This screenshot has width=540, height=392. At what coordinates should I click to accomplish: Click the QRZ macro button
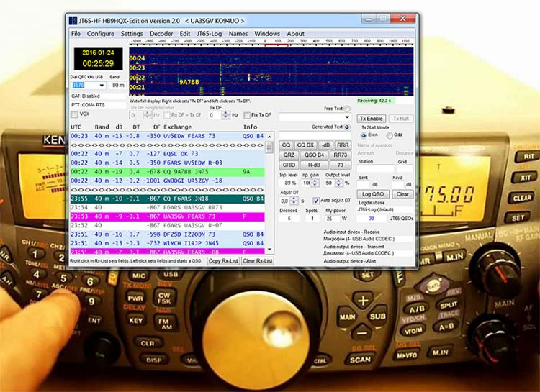289,155
